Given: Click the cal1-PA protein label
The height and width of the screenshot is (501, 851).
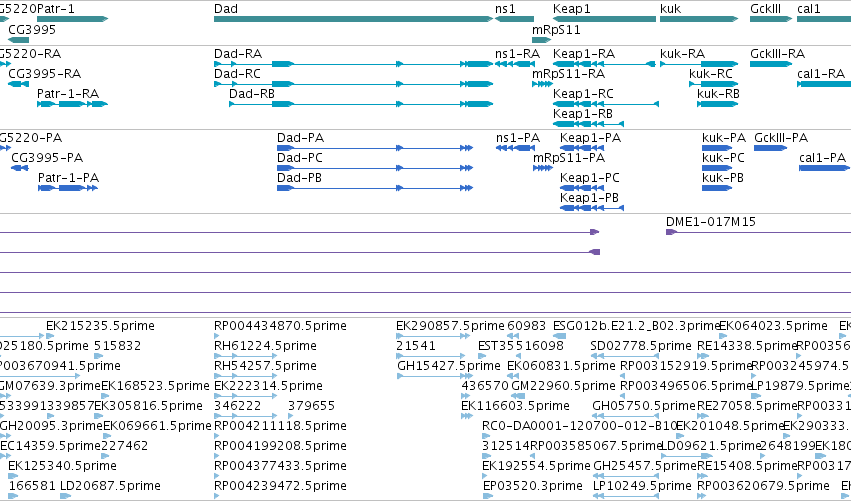Looking at the screenshot, I should [x=822, y=158].
